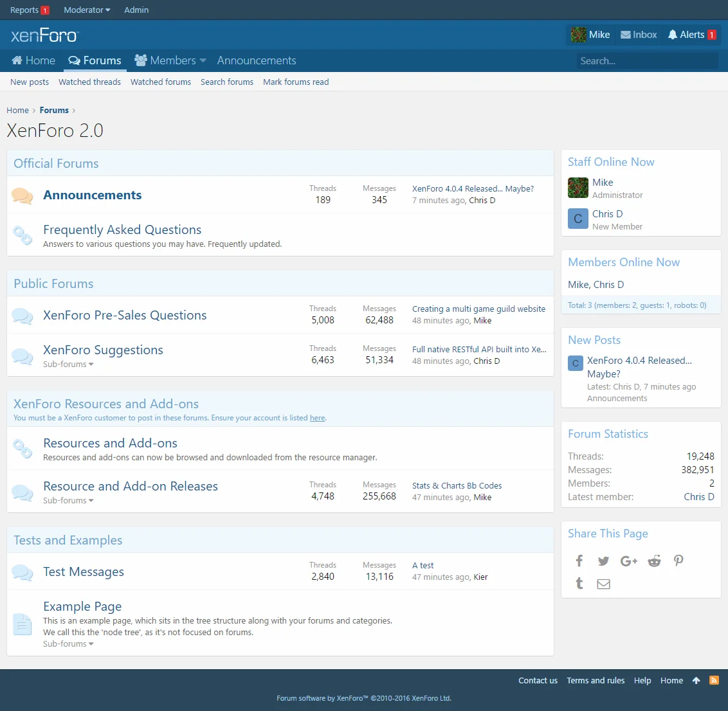Click into the Search field
Screen dimensions: 728x711
click(647, 61)
